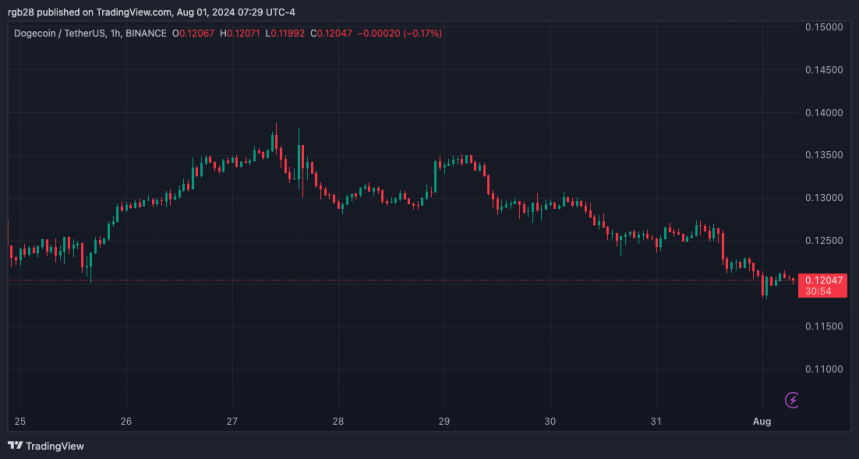This screenshot has height=459, width=859.
Task: Click the date label 25 on time axis
Action: (20, 421)
